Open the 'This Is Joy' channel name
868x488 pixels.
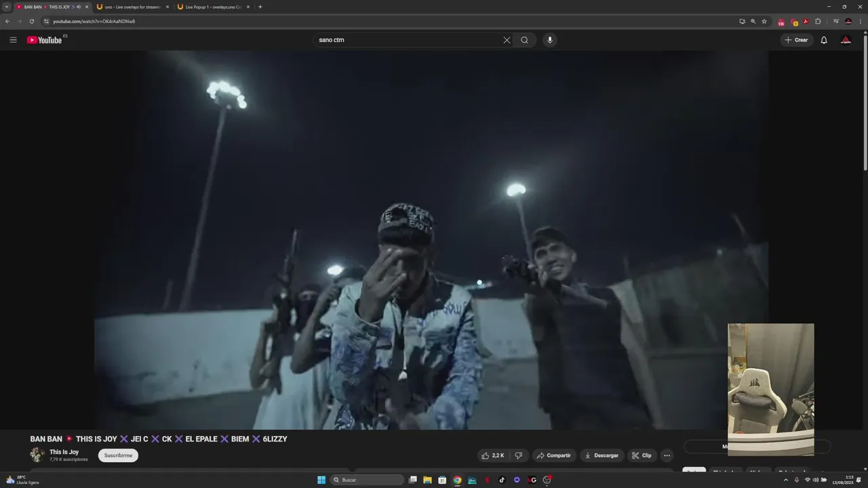pos(64,452)
